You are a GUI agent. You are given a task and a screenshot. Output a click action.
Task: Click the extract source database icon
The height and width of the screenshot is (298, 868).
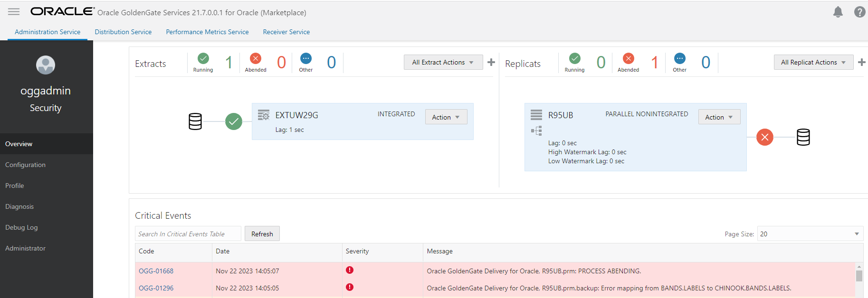tap(195, 121)
